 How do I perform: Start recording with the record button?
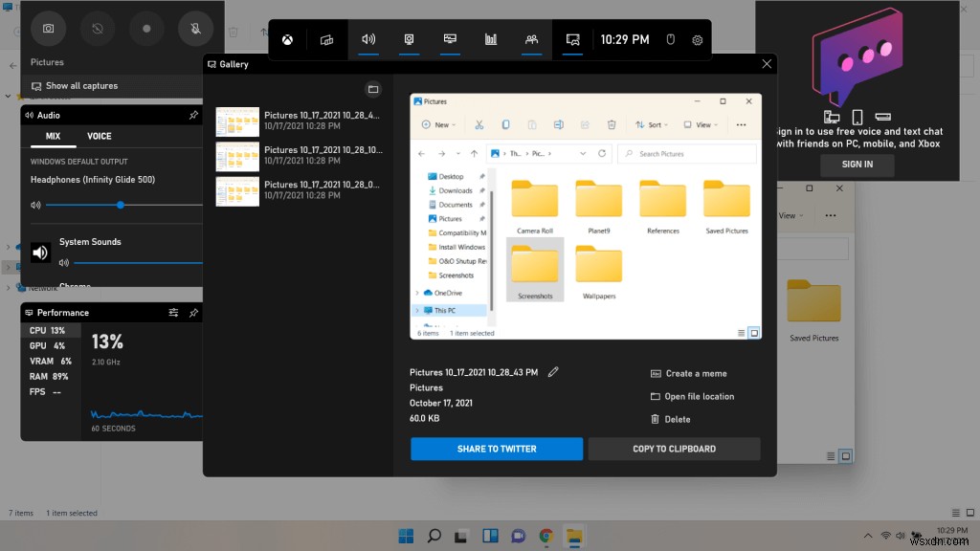click(146, 29)
